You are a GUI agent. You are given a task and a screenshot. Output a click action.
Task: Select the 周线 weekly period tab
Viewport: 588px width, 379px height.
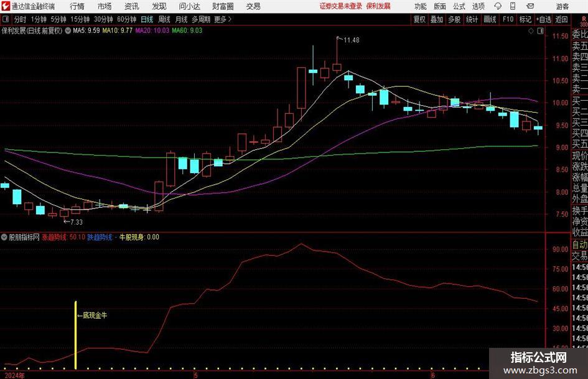click(164, 19)
